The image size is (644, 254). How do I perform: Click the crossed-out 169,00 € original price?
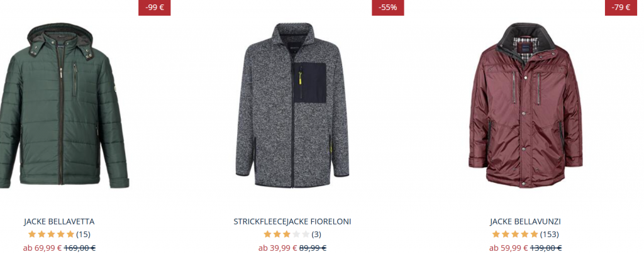point(80,248)
